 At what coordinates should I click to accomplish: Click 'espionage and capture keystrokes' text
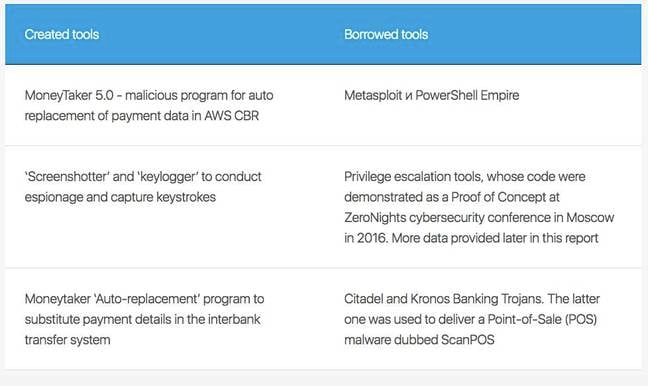pos(120,197)
